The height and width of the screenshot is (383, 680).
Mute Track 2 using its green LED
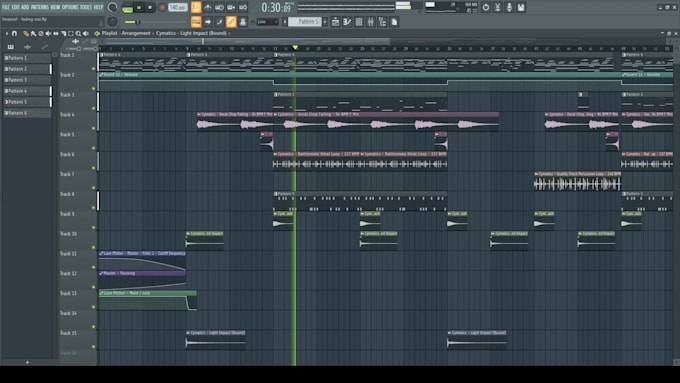(93, 88)
